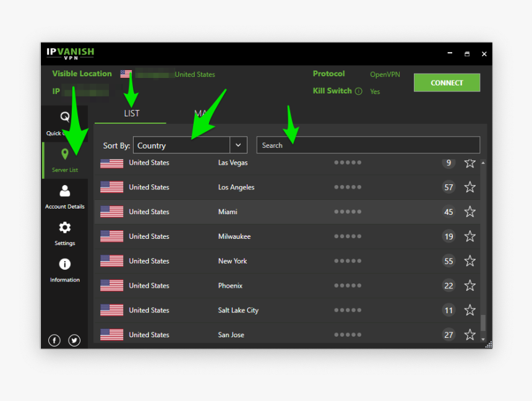The image size is (532, 401).
Task: Favorite the Las Vegas server star
Action: coord(470,163)
